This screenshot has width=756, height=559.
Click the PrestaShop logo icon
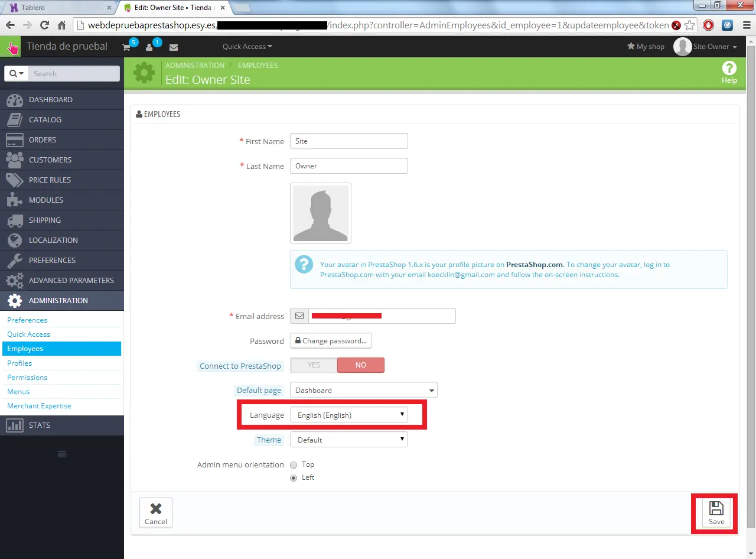(11, 47)
